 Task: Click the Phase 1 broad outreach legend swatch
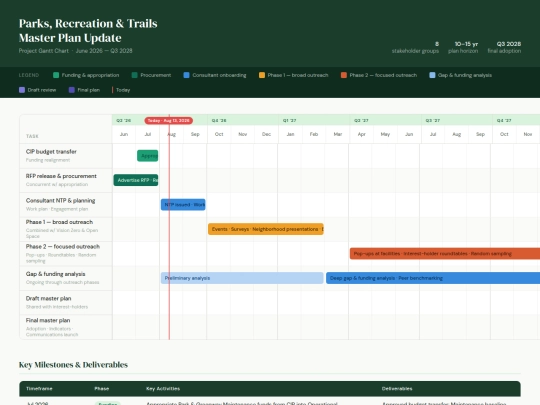262,75
